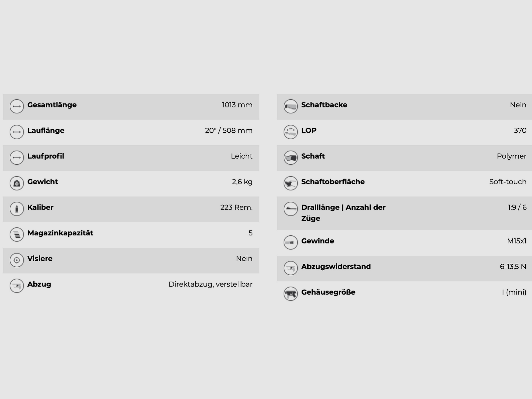
Task: Click the Visiere crosshair icon
Action: click(x=17, y=260)
